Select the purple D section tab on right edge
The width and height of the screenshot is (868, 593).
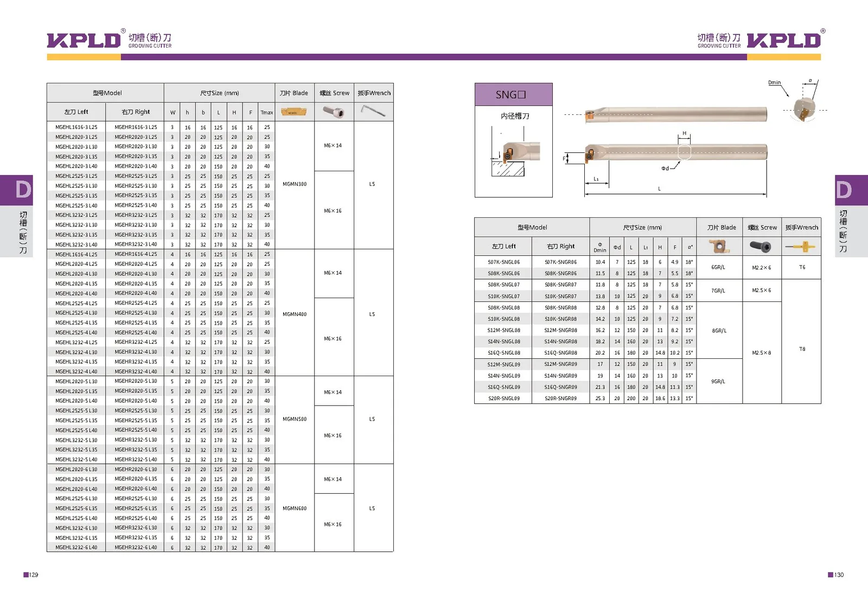[851, 190]
